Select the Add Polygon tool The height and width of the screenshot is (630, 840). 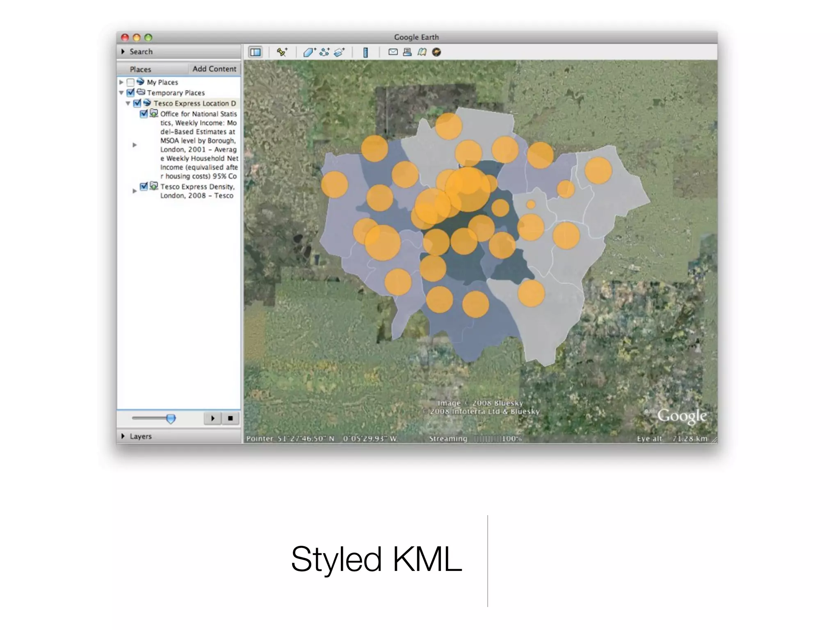tap(309, 52)
